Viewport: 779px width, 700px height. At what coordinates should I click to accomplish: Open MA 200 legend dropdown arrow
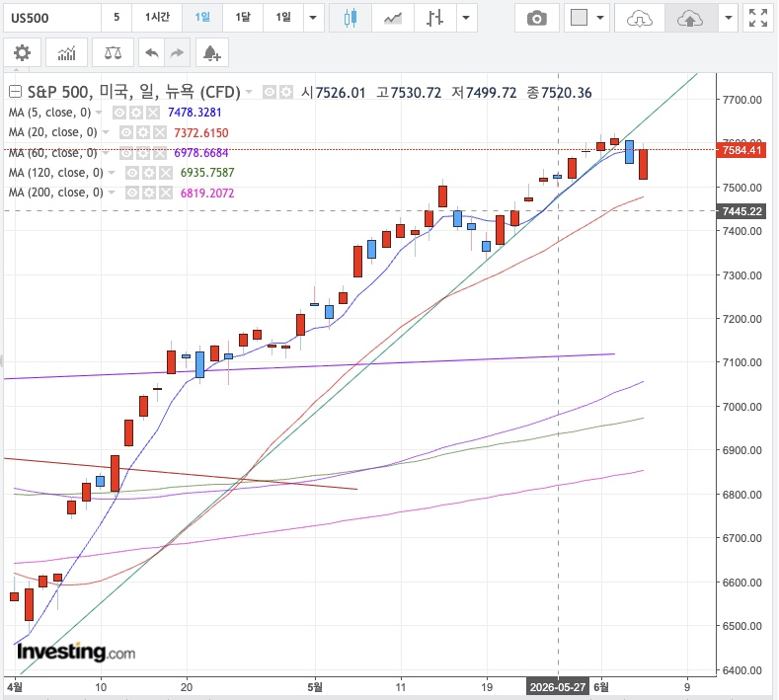(112, 193)
